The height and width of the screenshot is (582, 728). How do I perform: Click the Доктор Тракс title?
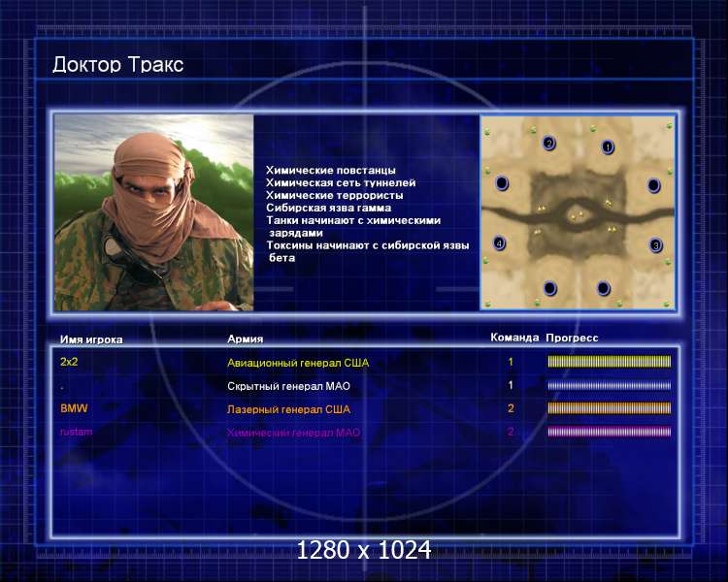[x=117, y=65]
